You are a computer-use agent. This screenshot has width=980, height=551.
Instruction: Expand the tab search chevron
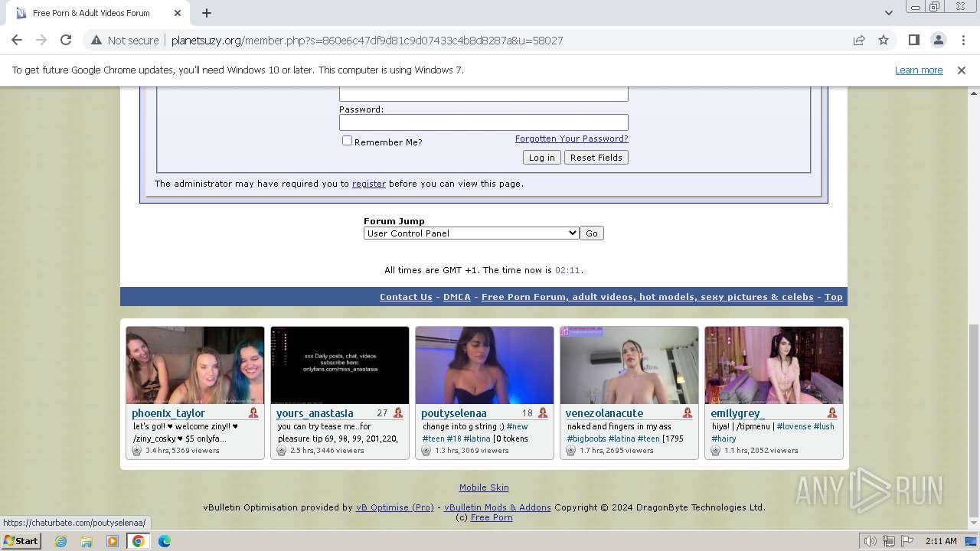point(889,13)
